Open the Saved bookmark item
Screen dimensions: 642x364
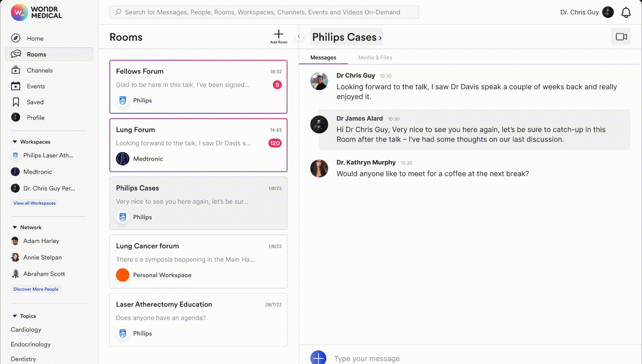coord(35,102)
